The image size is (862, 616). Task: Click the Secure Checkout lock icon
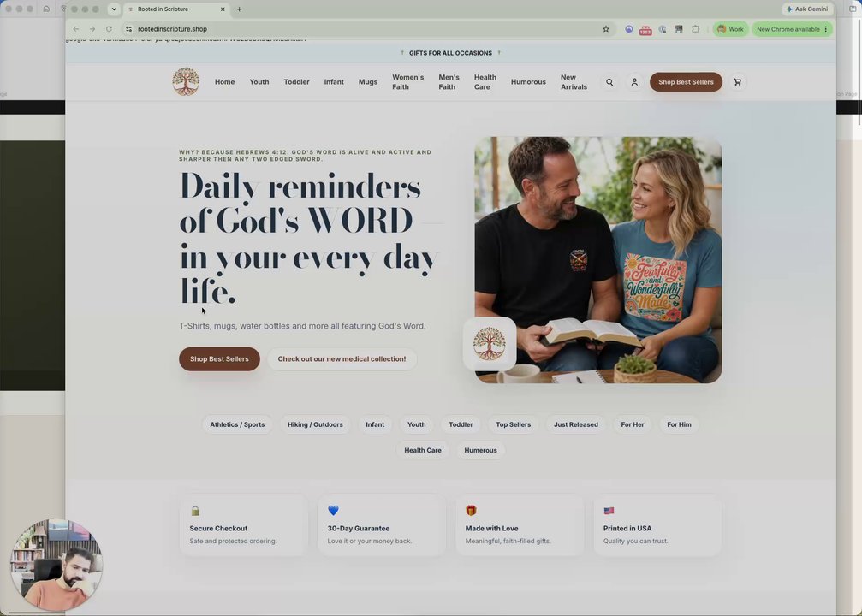coord(195,511)
